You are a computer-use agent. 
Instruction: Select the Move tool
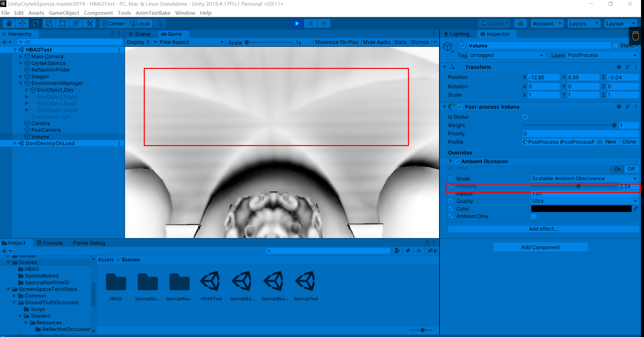[x=22, y=23]
